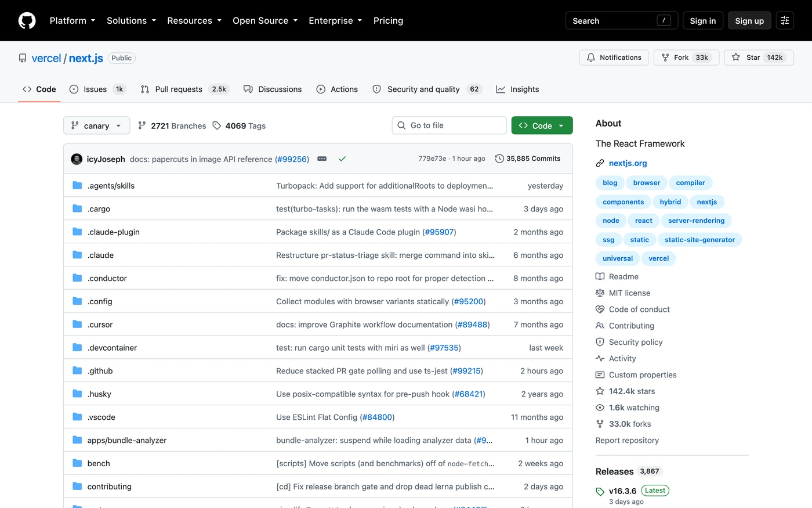
Task: Expand the Open Source menu
Action: (x=265, y=20)
